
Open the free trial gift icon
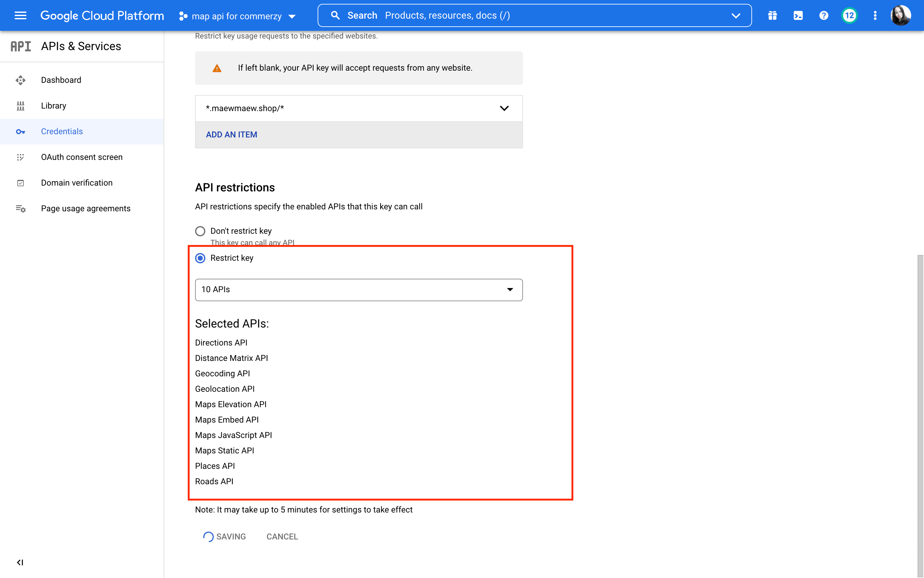coord(773,15)
